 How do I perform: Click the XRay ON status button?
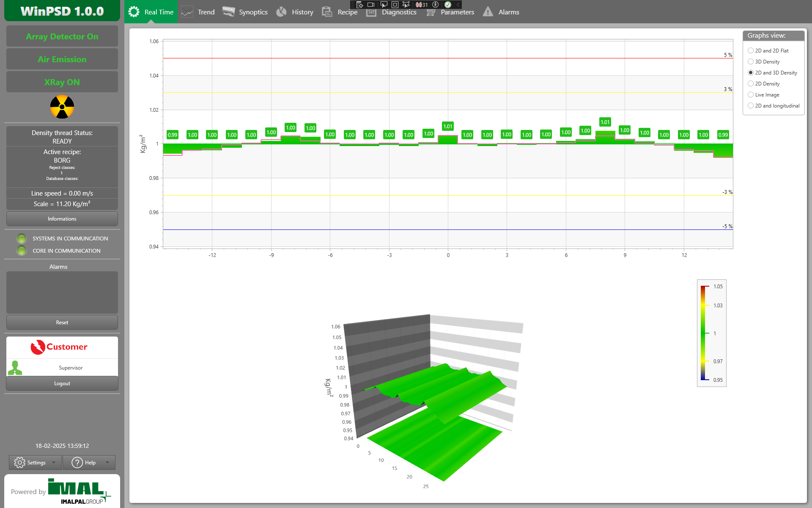(x=62, y=82)
